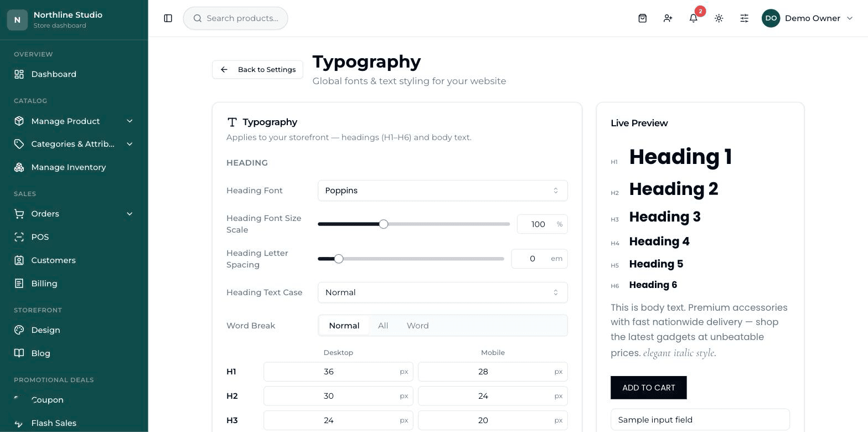Open Flash Sales in the sidebar
Image resolution: width=868 pixels, height=432 pixels.
(x=74, y=423)
